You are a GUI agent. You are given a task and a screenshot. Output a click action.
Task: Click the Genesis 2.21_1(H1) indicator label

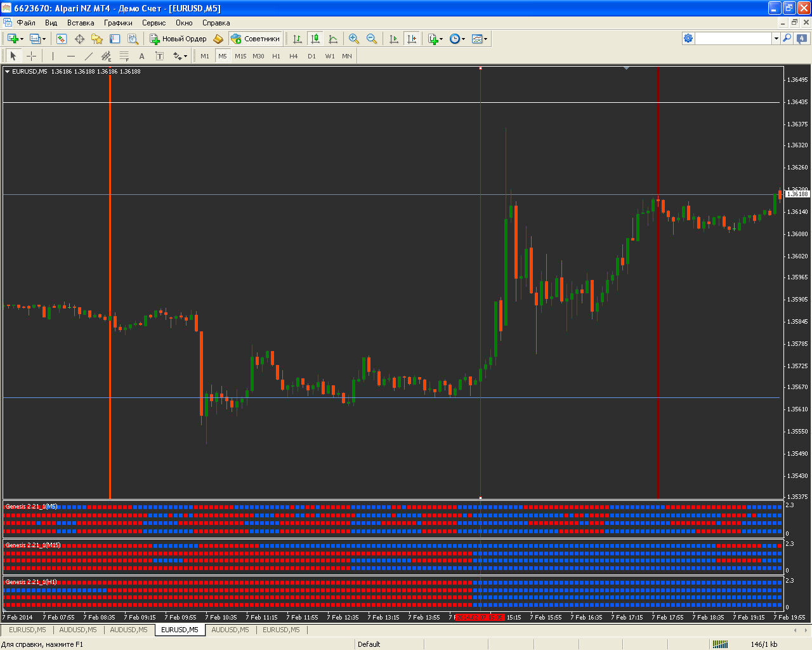pos(31,582)
